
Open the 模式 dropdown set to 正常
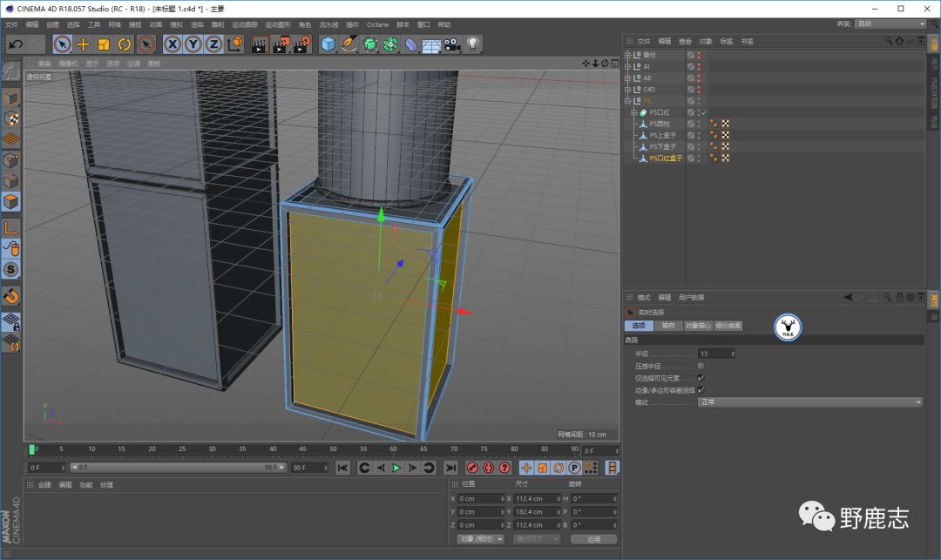pyautogui.click(x=810, y=402)
